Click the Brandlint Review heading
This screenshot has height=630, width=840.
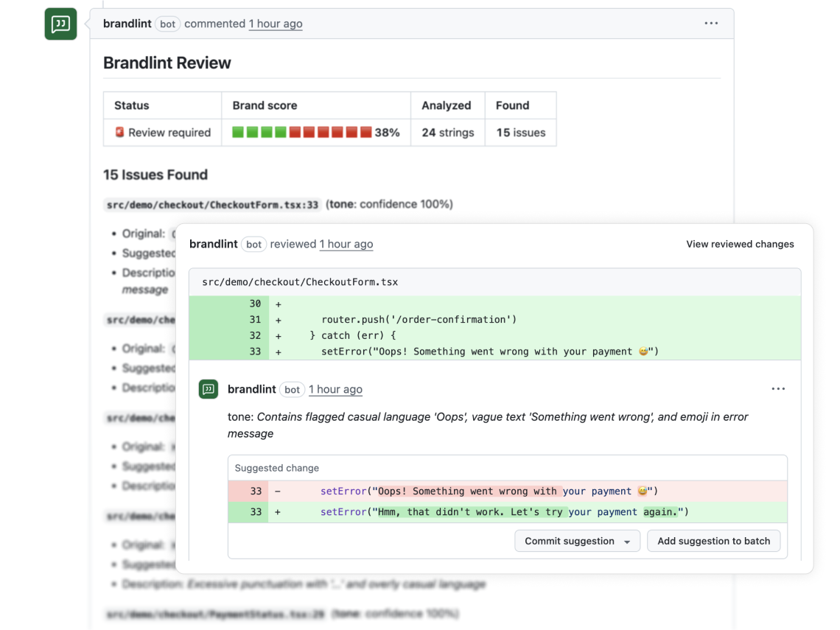point(167,63)
